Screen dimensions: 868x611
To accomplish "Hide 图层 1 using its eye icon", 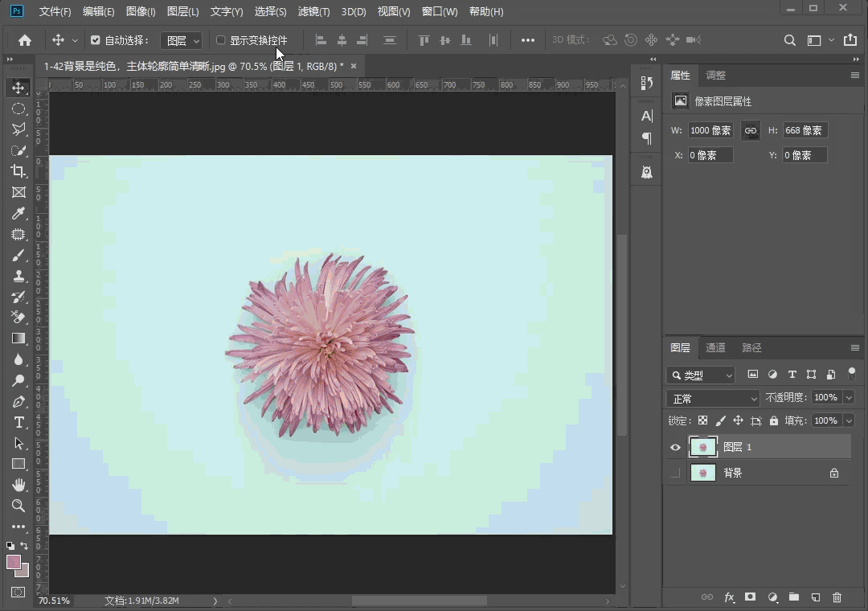I will tap(675, 447).
